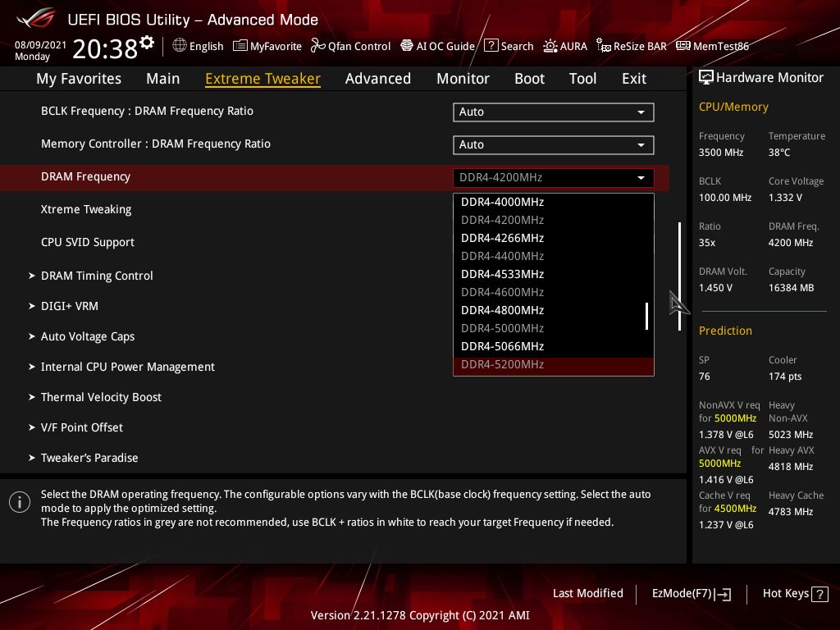Click the English language button
The height and width of the screenshot is (630, 840).
tap(198, 46)
